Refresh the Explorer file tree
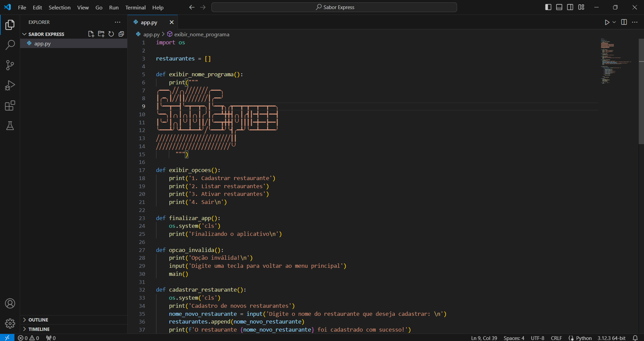 click(111, 34)
